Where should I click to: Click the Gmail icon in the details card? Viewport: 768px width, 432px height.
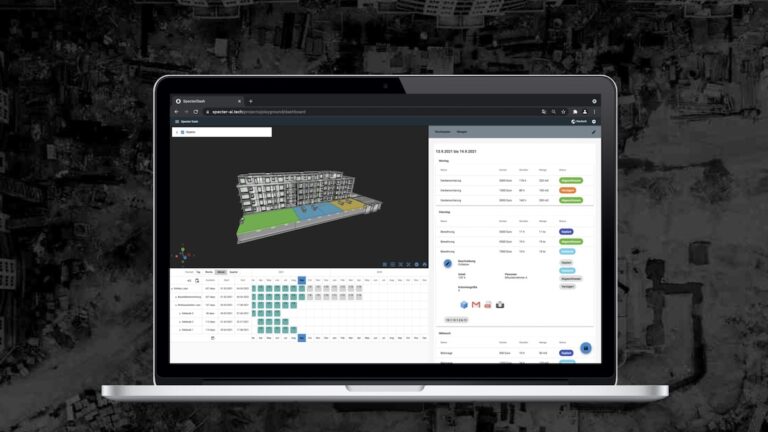pos(475,305)
